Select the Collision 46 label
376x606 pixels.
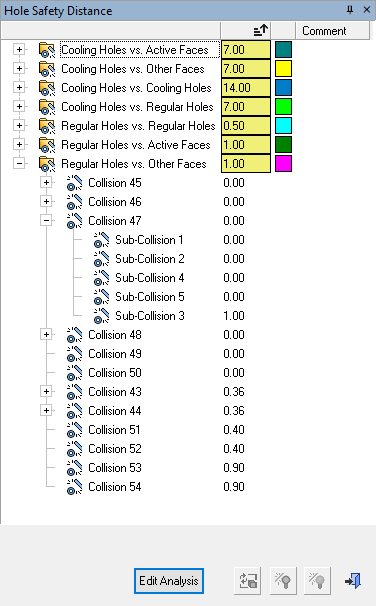coord(115,201)
